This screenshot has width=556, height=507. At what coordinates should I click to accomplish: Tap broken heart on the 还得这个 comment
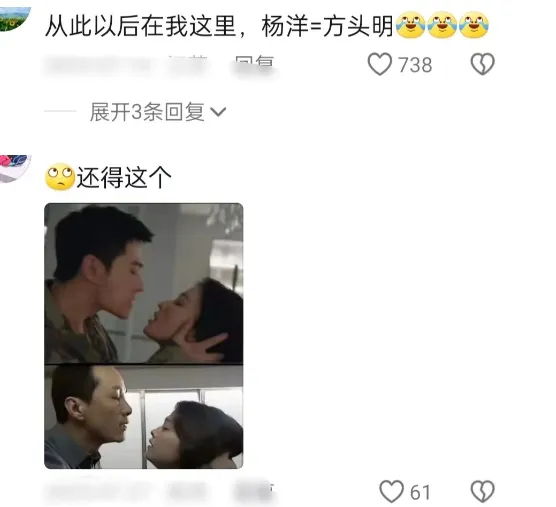pyautogui.click(x=482, y=491)
